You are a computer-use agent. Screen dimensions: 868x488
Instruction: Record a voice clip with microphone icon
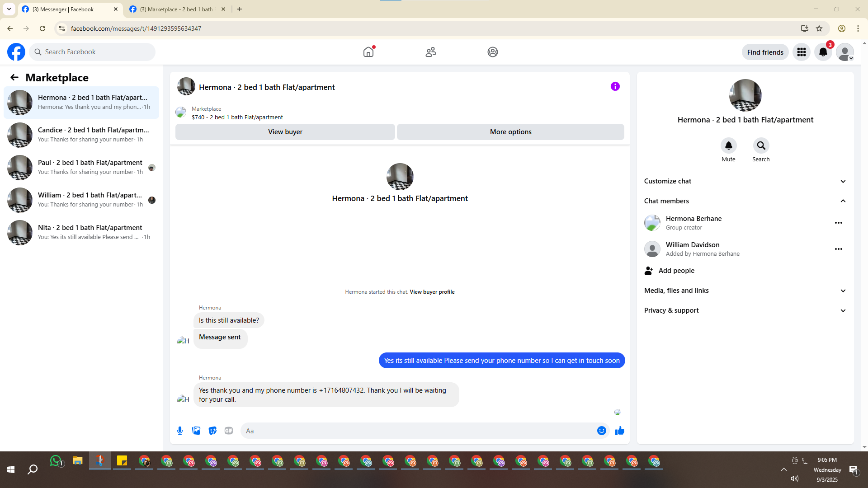[x=180, y=431]
